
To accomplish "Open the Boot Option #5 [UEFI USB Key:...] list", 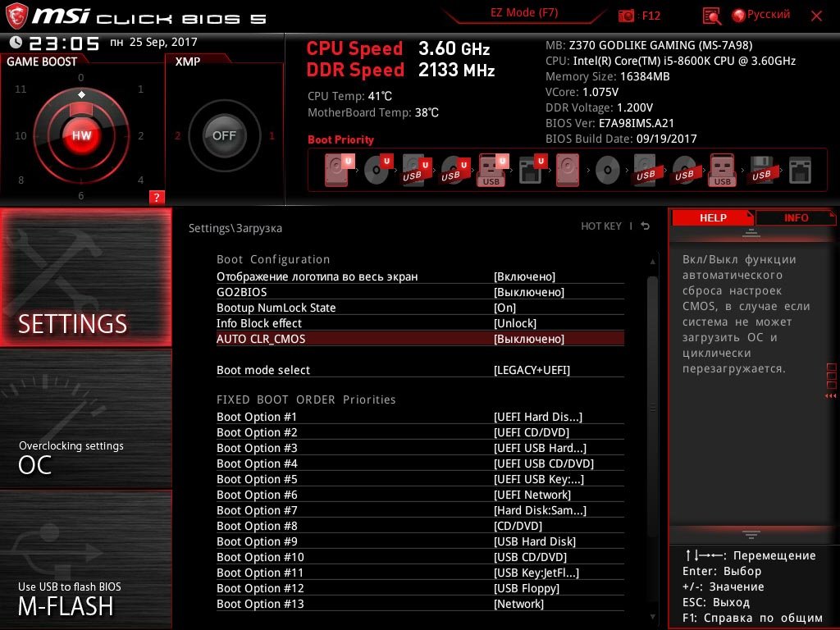I will (539, 479).
